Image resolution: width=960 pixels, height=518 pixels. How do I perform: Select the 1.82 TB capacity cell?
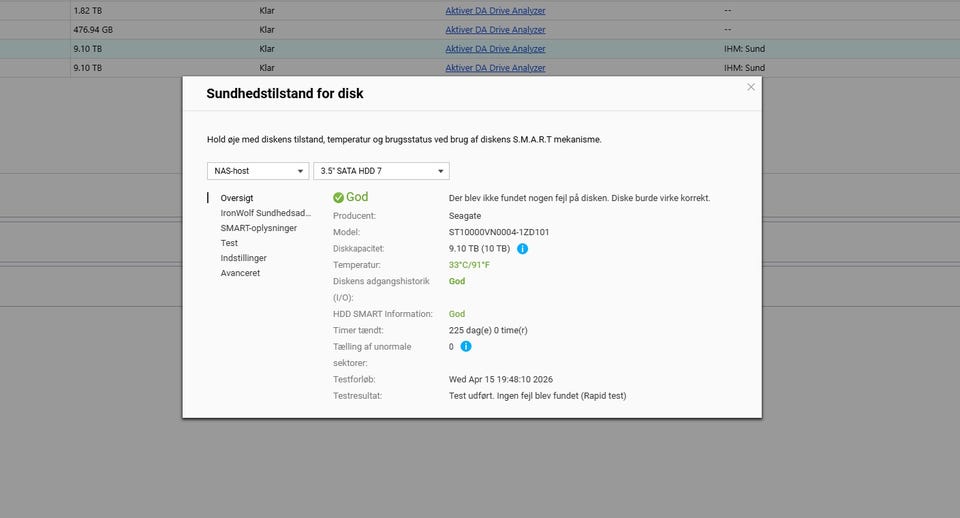click(88, 10)
